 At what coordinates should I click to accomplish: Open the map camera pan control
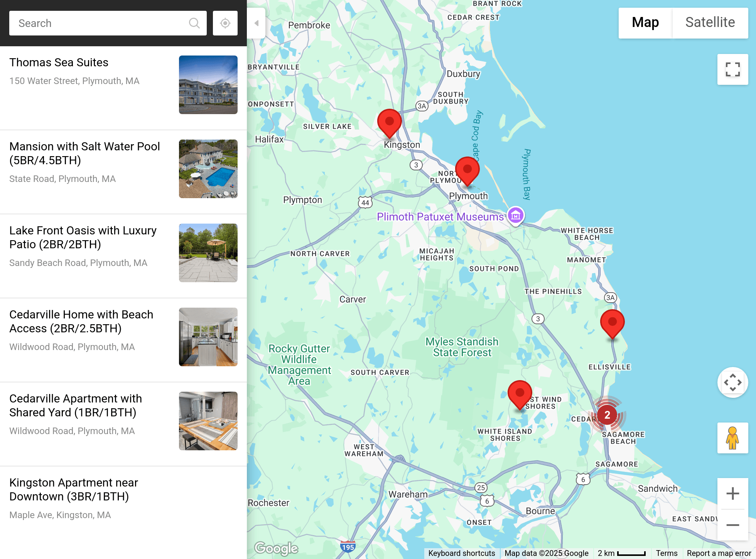click(733, 382)
